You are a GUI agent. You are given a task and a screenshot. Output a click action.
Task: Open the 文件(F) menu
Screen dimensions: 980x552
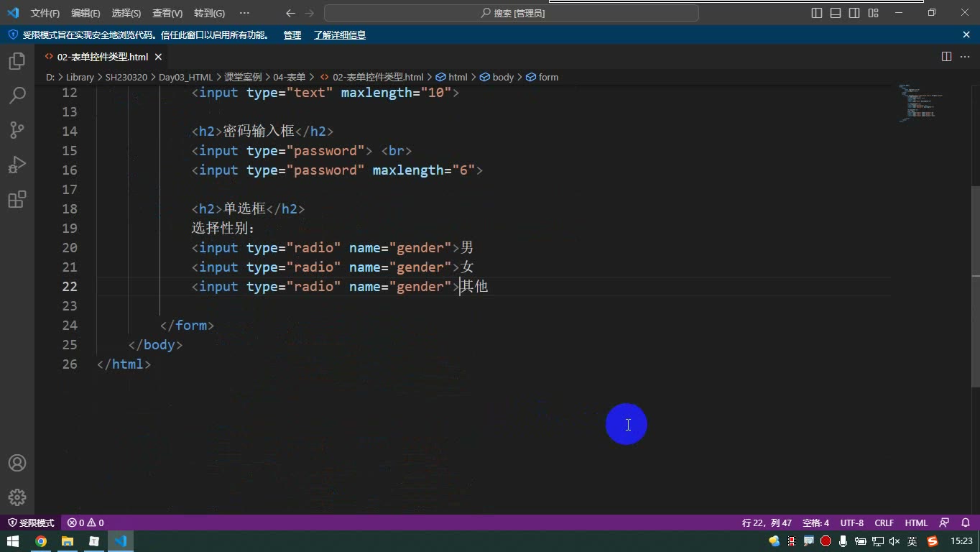(x=45, y=13)
